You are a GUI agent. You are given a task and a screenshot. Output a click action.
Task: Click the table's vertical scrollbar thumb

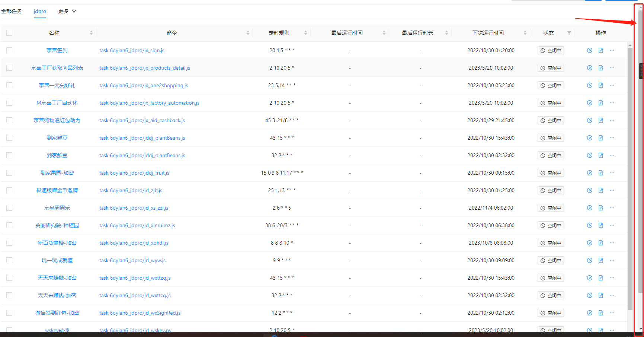(x=630, y=179)
